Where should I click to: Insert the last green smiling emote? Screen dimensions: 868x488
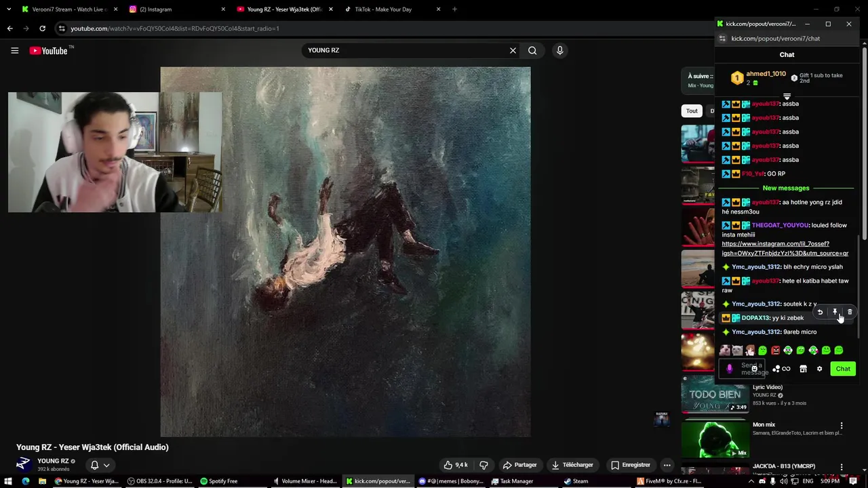839,350
